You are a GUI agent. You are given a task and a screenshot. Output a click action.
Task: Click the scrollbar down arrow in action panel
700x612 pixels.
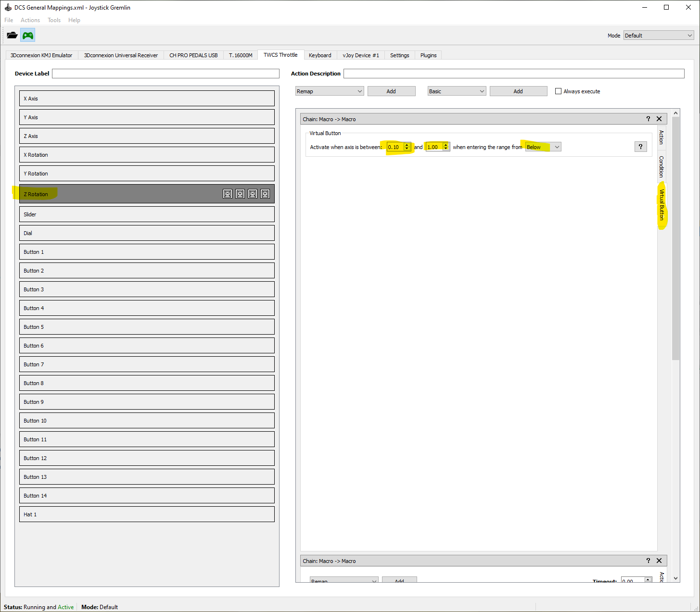pos(675,578)
